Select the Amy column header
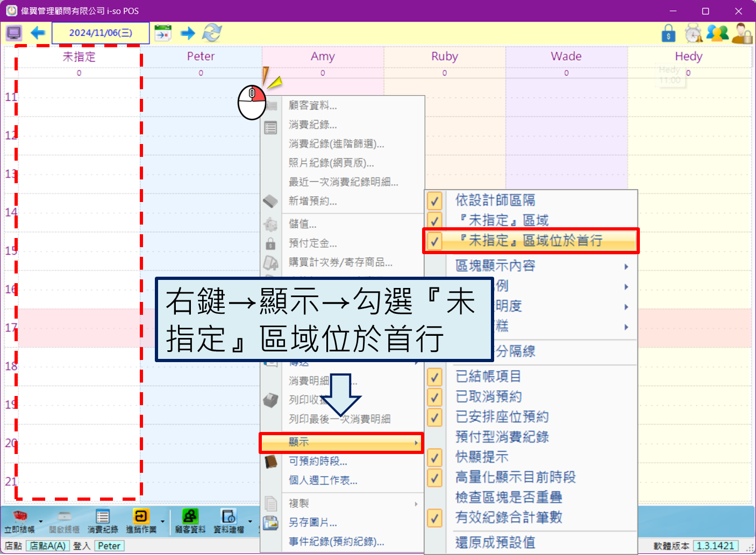Viewport: 756px width, 555px height. click(323, 56)
